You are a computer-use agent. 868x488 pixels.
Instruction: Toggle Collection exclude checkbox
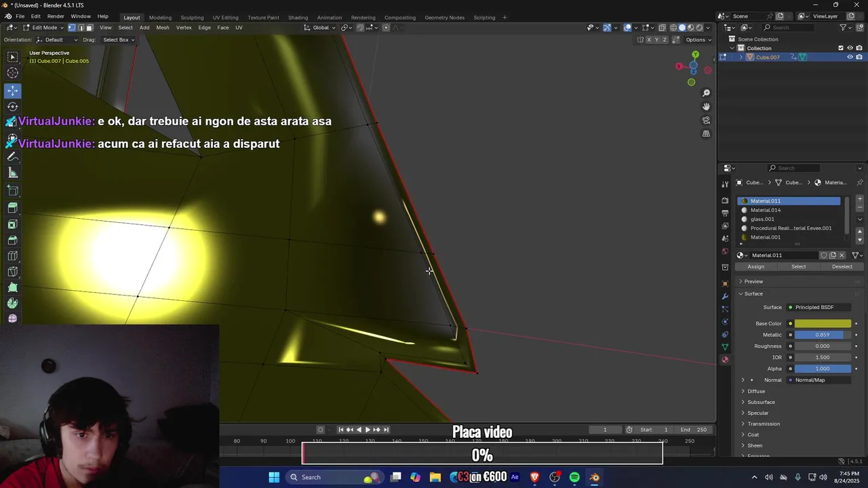(x=841, y=48)
